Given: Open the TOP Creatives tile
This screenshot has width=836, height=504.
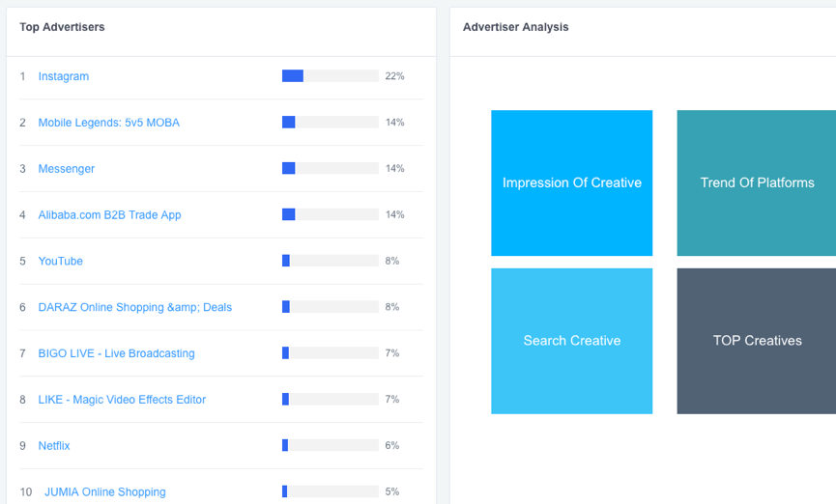Looking at the screenshot, I should click(757, 341).
